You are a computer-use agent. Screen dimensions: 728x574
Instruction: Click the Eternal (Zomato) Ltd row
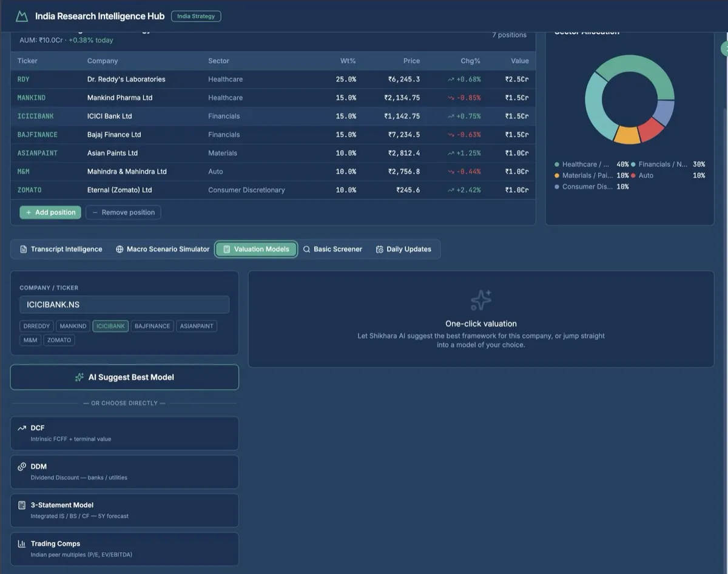[273, 190]
